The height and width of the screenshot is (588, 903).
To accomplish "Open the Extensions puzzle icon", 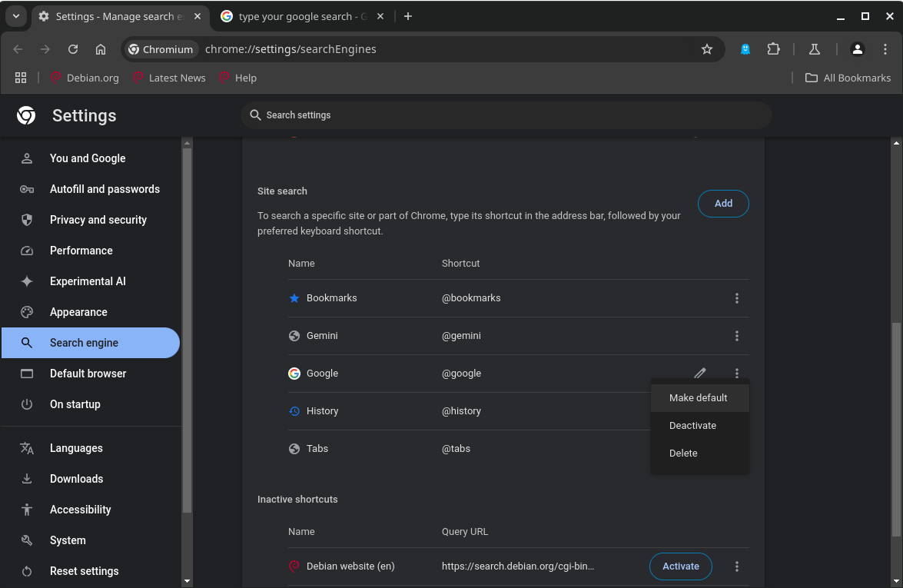I will (x=773, y=49).
